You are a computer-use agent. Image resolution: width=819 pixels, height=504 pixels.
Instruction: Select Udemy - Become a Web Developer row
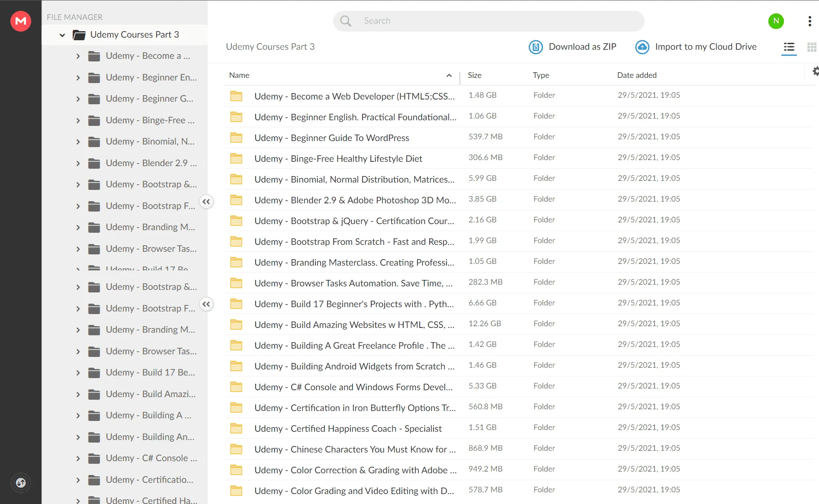pyautogui.click(x=519, y=96)
